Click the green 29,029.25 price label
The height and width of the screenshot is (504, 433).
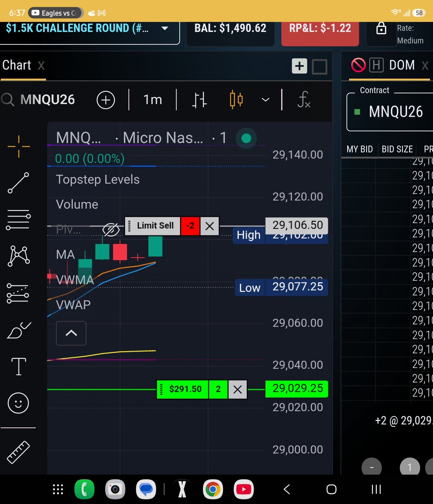[297, 388]
